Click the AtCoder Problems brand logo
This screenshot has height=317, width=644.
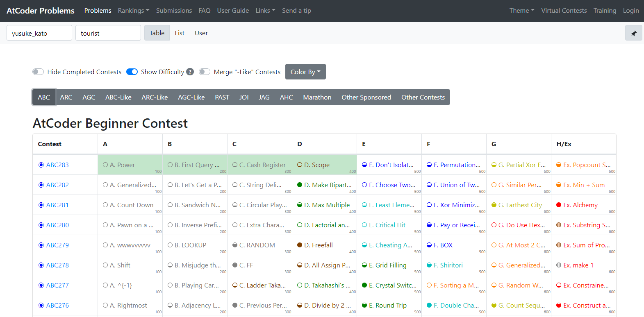click(x=41, y=11)
